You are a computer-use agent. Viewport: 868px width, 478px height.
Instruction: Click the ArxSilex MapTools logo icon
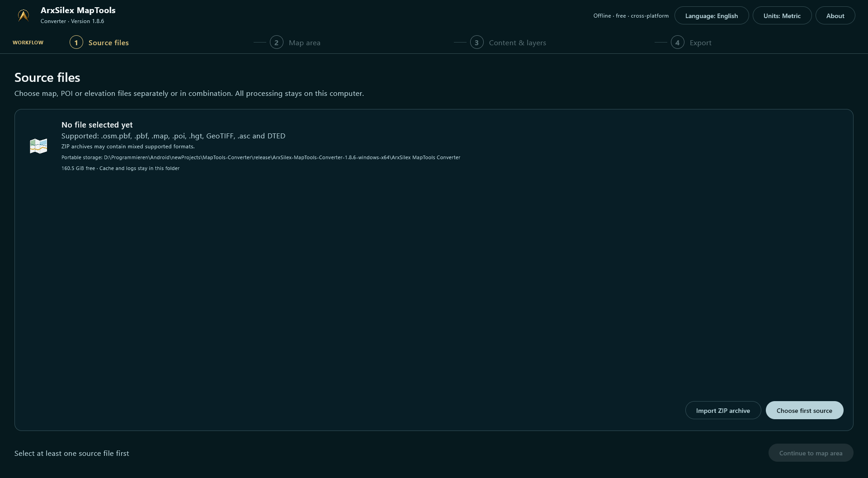click(24, 15)
